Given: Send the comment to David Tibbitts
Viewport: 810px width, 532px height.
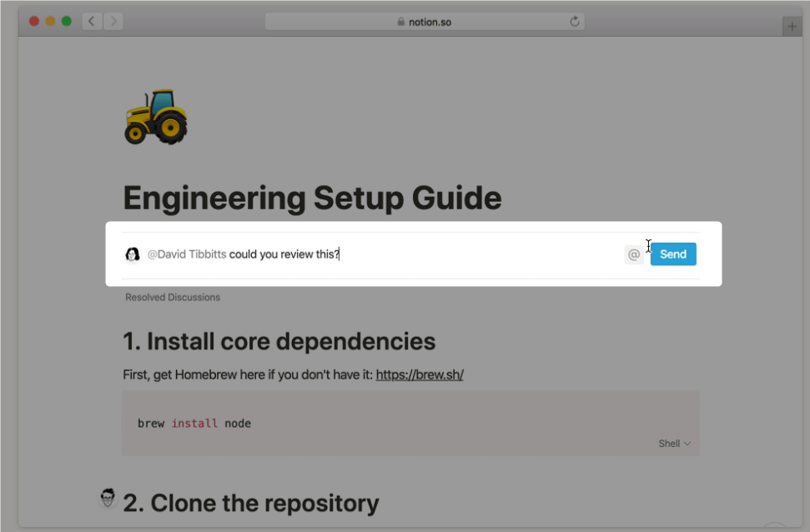Looking at the screenshot, I should coord(673,254).
